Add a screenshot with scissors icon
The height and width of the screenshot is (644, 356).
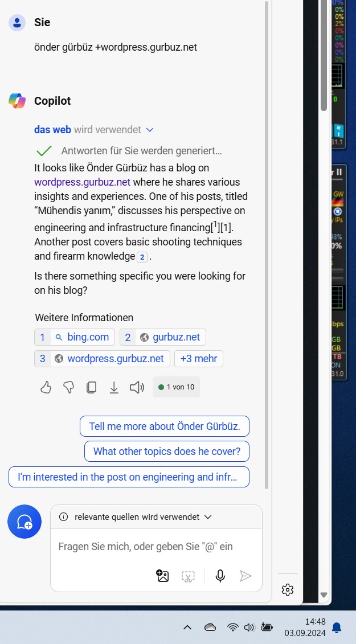[x=188, y=576]
